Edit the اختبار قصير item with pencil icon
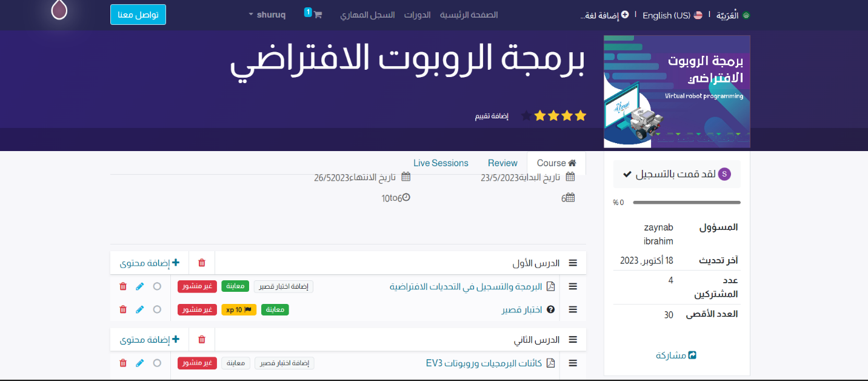The height and width of the screenshot is (381, 868). tap(140, 309)
